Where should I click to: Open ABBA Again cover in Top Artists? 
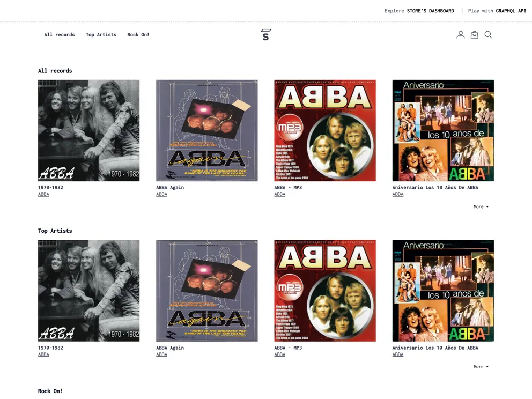pyautogui.click(x=207, y=291)
